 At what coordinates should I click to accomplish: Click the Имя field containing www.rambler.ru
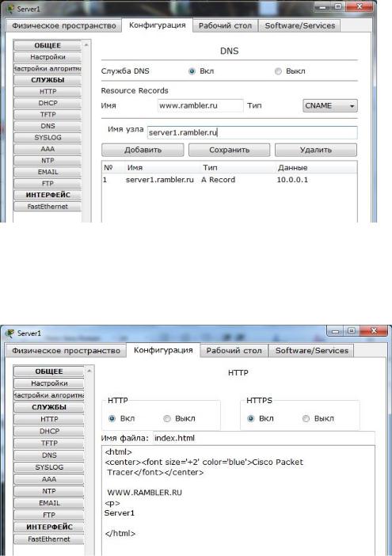200,105
